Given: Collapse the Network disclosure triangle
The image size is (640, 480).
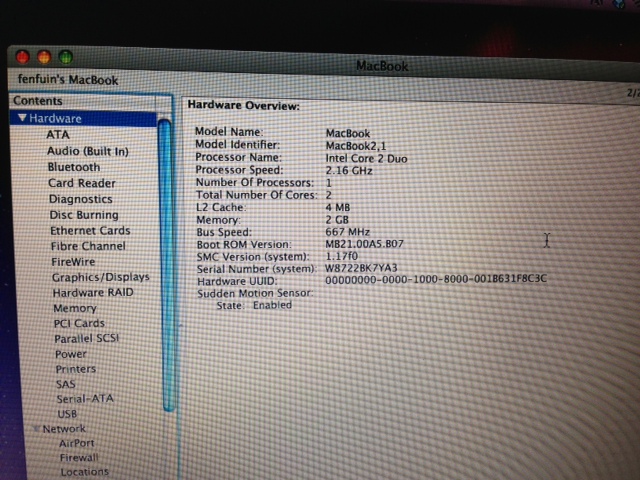Looking at the screenshot, I should [37, 429].
